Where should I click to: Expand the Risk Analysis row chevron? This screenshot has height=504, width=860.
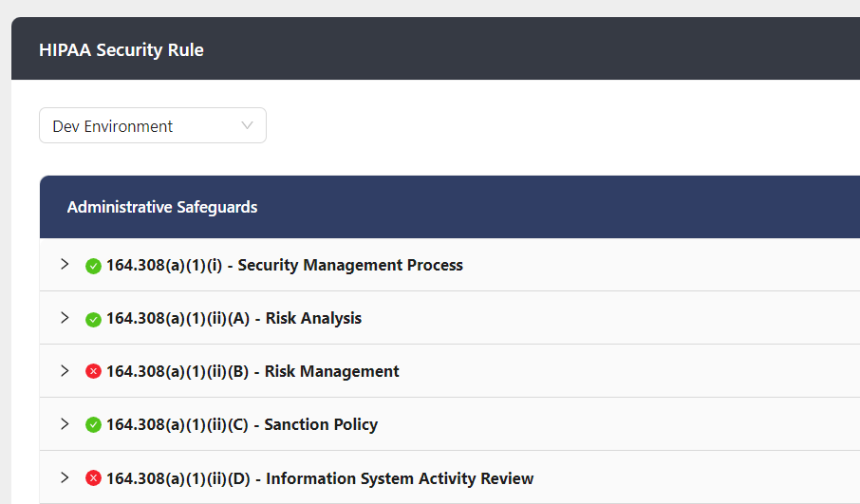click(x=65, y=318)
